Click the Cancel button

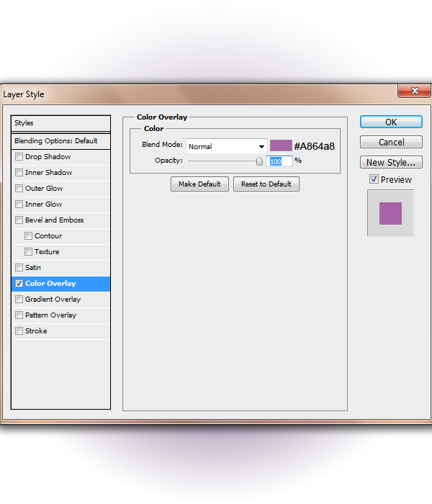point(391,142)
